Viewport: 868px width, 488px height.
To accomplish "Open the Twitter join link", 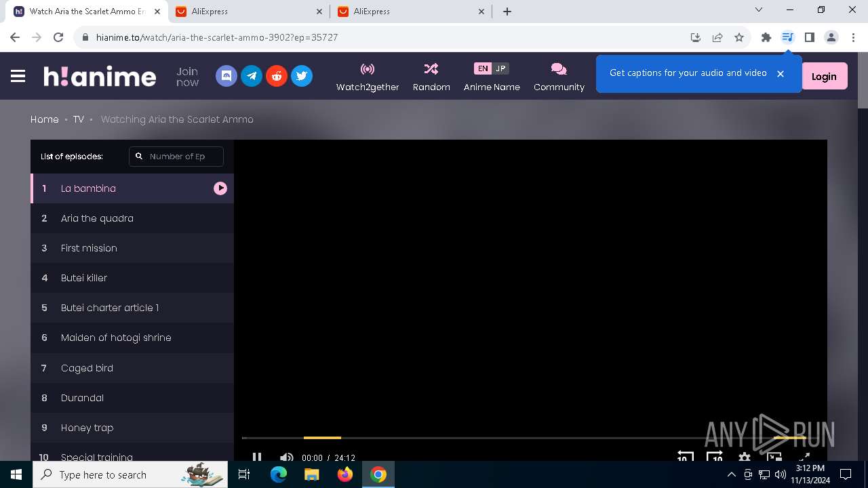I will [x=302, y=76].
